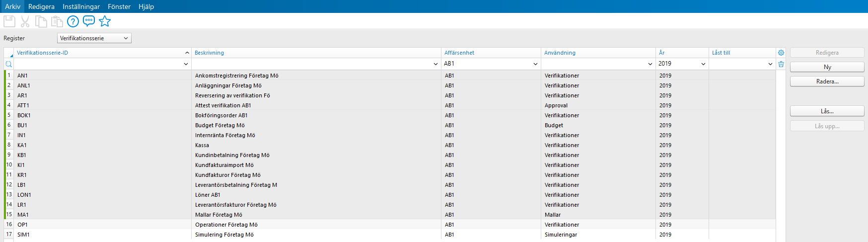
Task: Select row AN1
Action: (x=390, y=76)
